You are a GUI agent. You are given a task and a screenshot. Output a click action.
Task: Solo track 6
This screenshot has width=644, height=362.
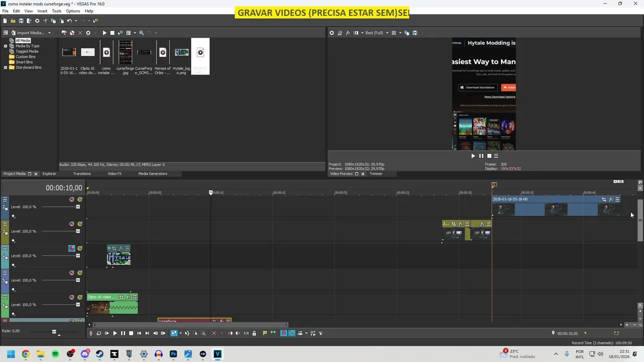coord(79,297)
